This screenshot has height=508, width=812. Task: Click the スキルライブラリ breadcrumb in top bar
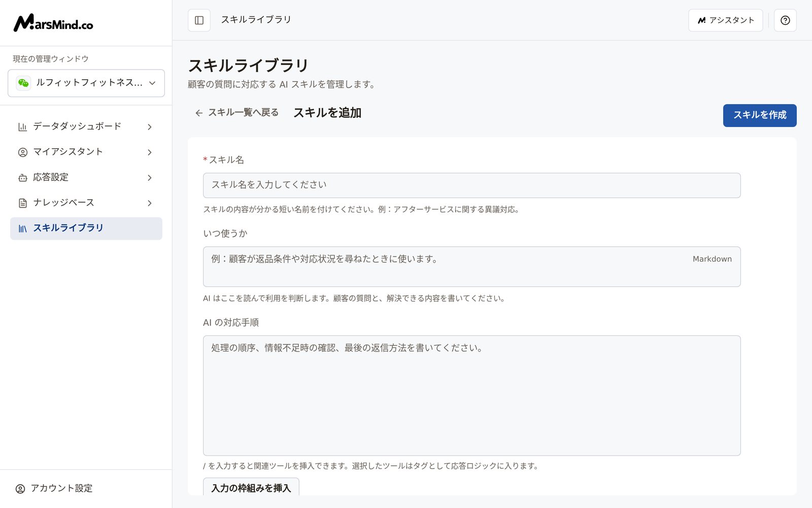[256, 20]
